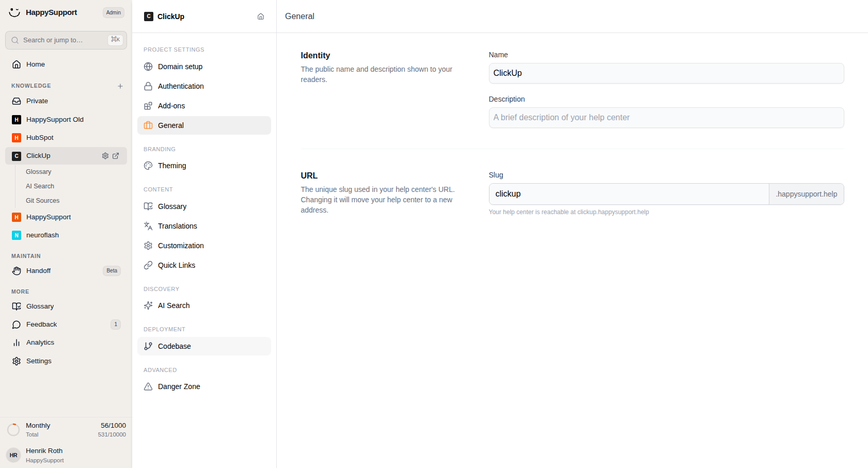
Task: Click the Feedback count badge
Action: (x=116, y=325)
